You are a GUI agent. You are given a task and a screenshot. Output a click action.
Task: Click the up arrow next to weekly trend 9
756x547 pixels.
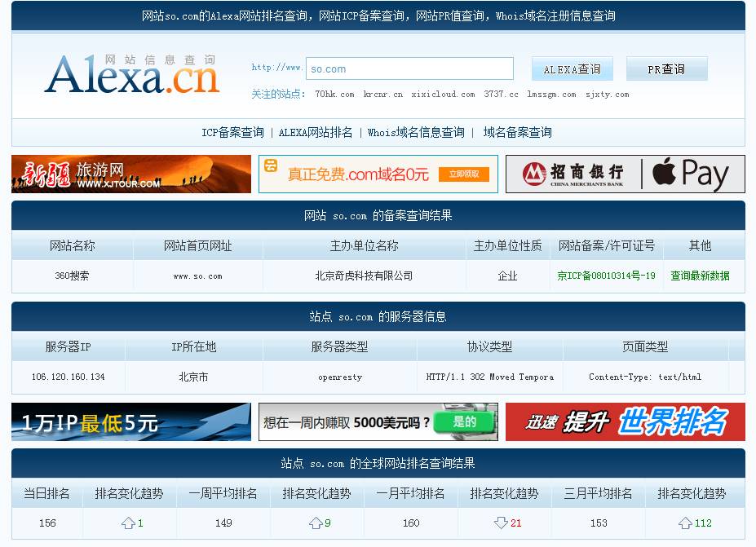[316, 523]
